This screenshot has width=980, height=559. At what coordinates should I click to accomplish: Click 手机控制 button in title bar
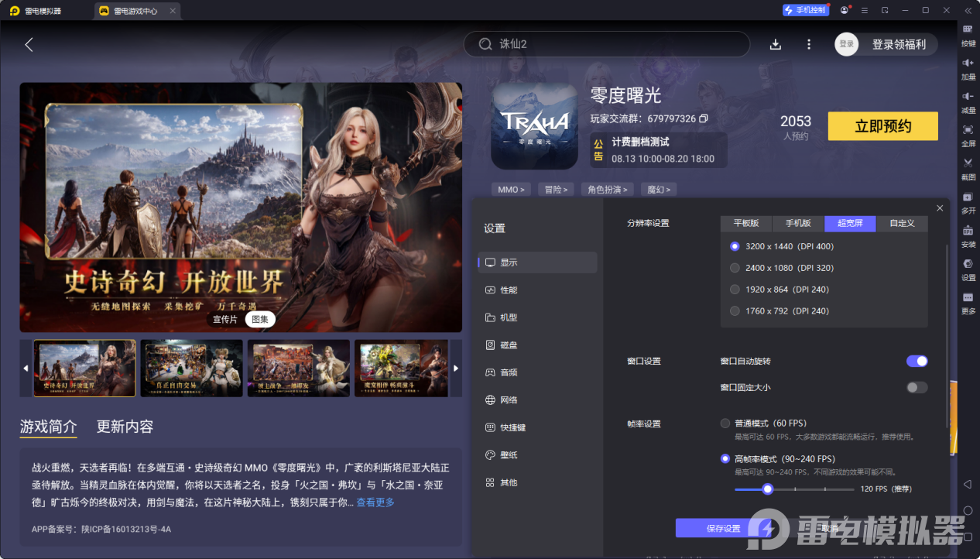click(805, 10)
